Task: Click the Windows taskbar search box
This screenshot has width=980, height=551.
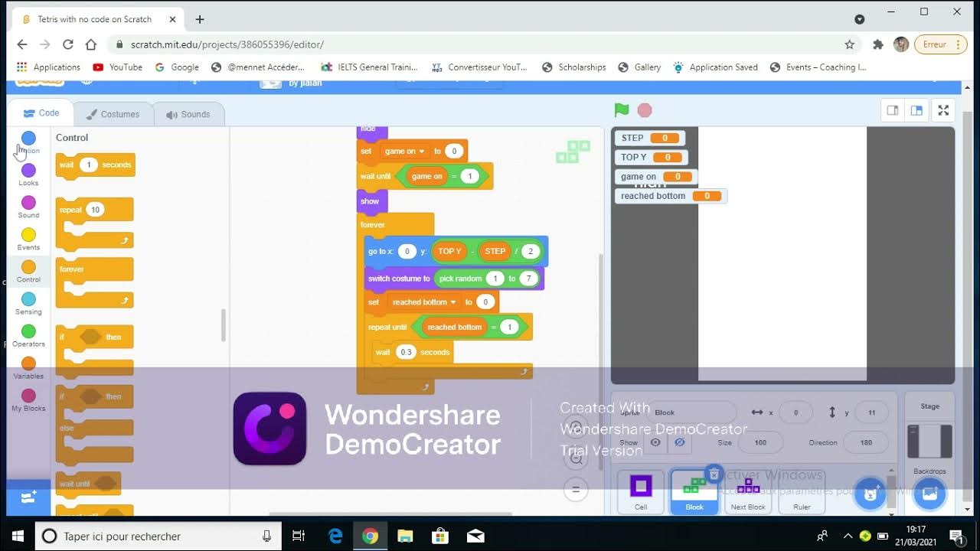Action: [x=158, y=536]
